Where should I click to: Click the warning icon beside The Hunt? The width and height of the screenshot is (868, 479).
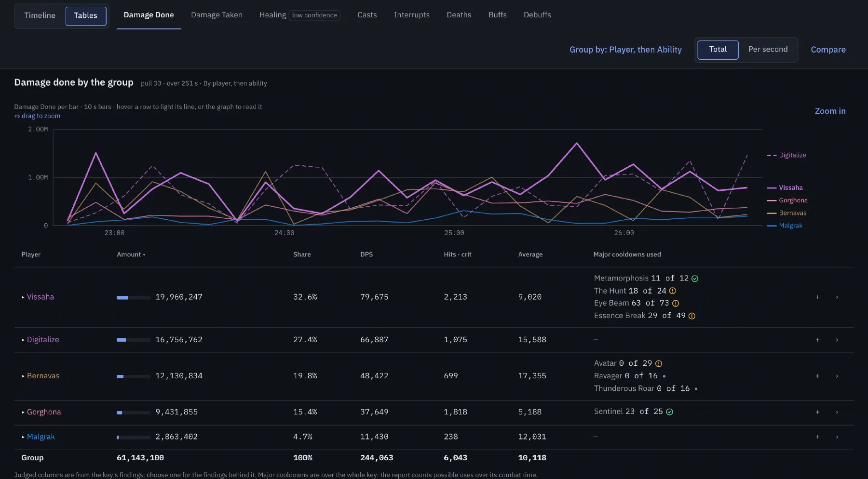[672, 291]
